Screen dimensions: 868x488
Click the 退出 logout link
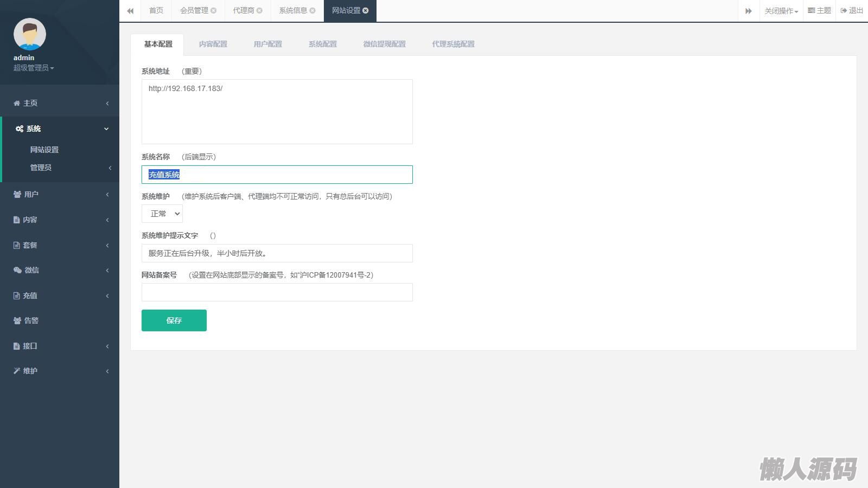(852, 10)
